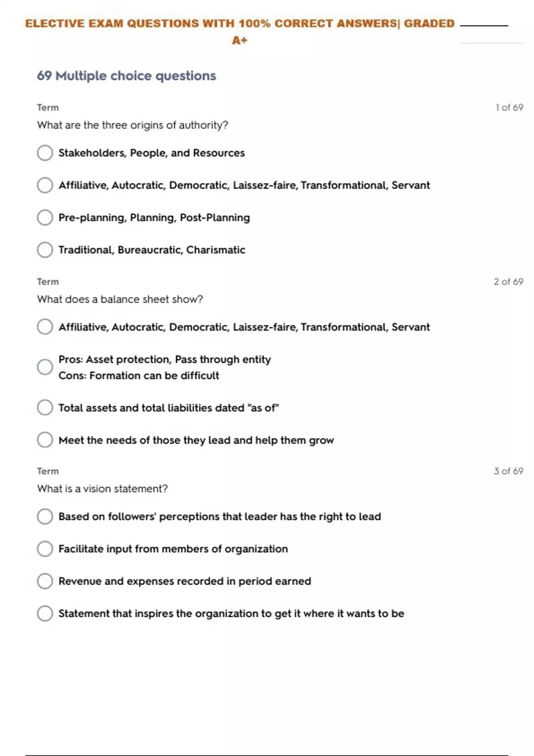Click question text 'What does a balance sheet show?'
This screenshot has width=534, height=756.
[120, 299]
